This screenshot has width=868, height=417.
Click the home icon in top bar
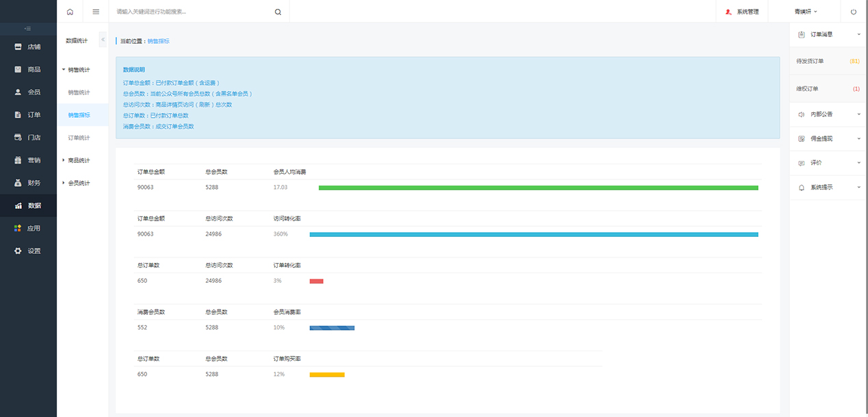[x=70, y=12]
